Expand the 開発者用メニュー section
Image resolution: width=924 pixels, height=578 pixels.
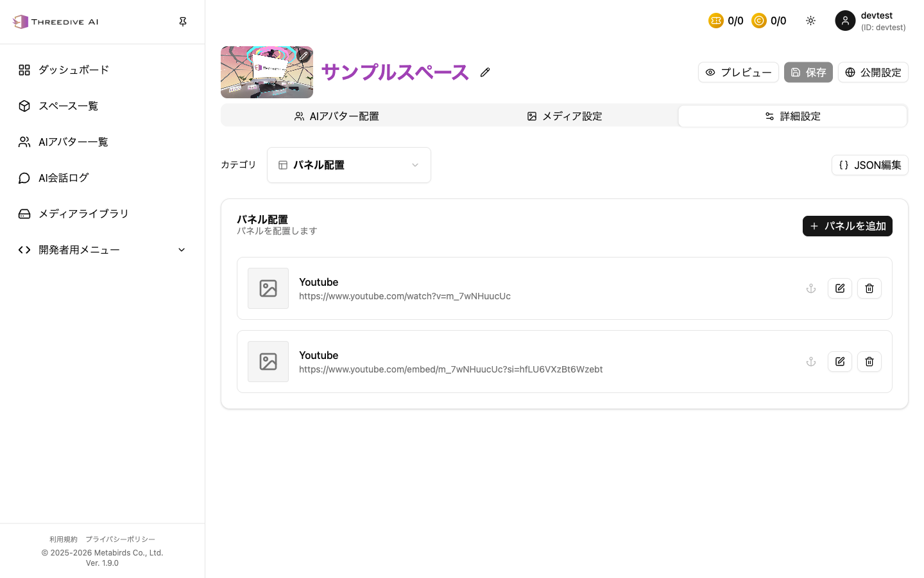point(103,250)
